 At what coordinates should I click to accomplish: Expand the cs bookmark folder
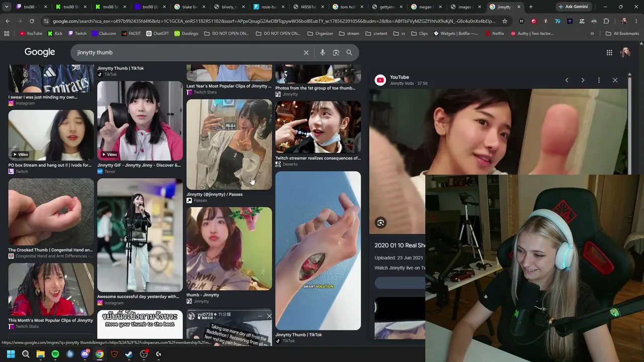click(399, 34)
